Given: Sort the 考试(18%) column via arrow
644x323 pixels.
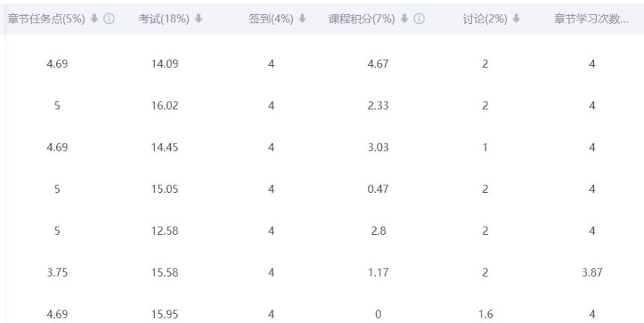Looking at the screenshot, I should coord(198,18).
